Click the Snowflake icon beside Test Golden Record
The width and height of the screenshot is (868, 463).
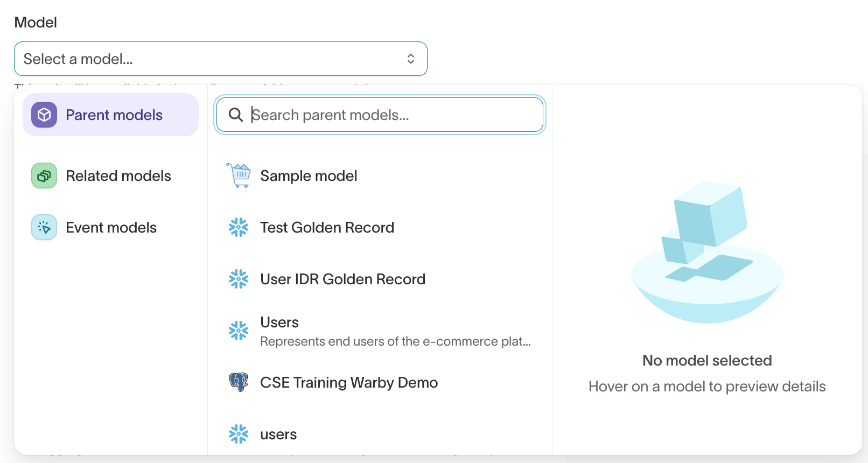239,227
